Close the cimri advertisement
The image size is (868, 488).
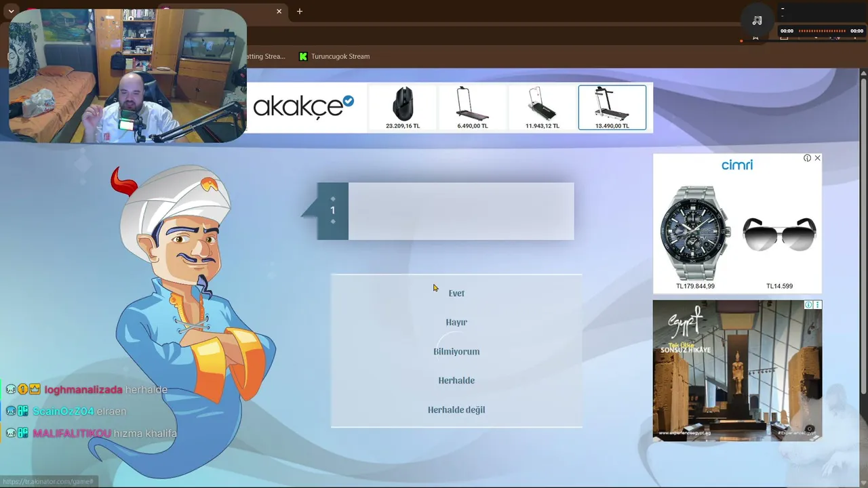pos(817,158)
